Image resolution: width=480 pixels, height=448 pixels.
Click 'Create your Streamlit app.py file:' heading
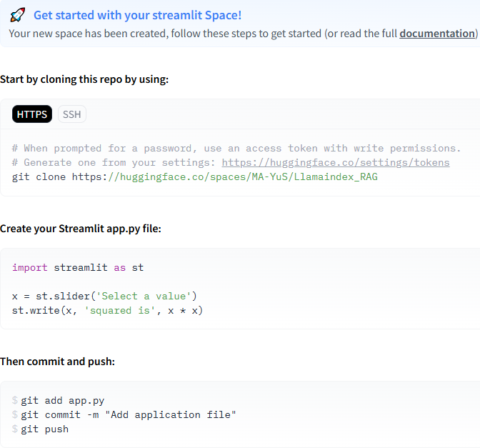tap(81, 229)
